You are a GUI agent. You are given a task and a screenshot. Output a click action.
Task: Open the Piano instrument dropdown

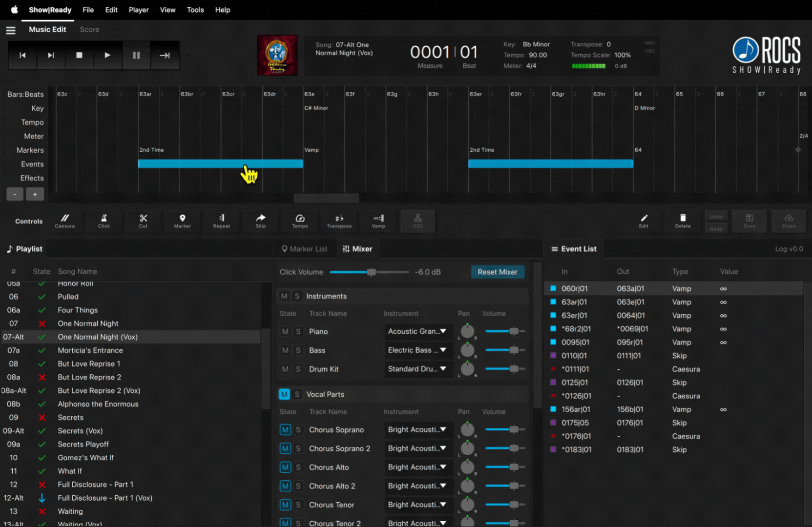pos(417,331)
